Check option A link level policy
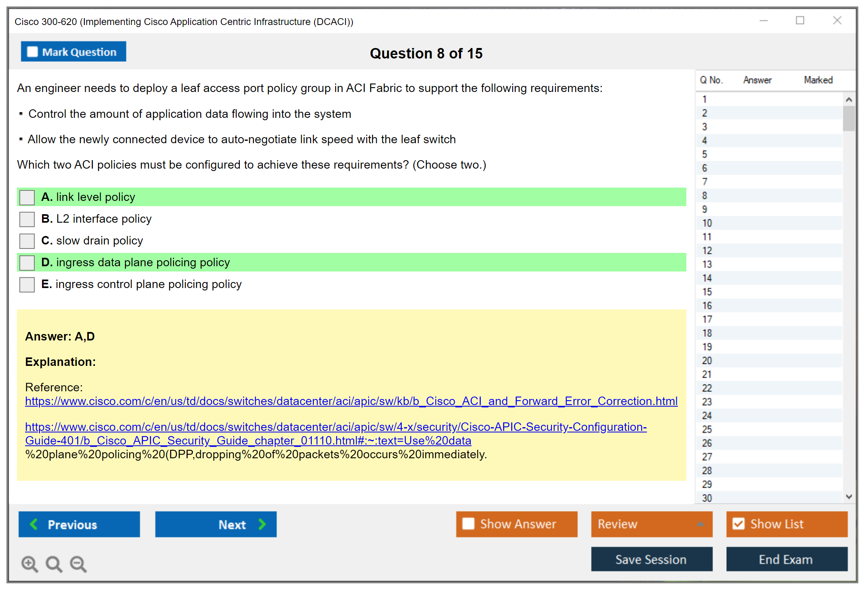The height and width of the screenshot is (593, 868). (x=27, y=197)
